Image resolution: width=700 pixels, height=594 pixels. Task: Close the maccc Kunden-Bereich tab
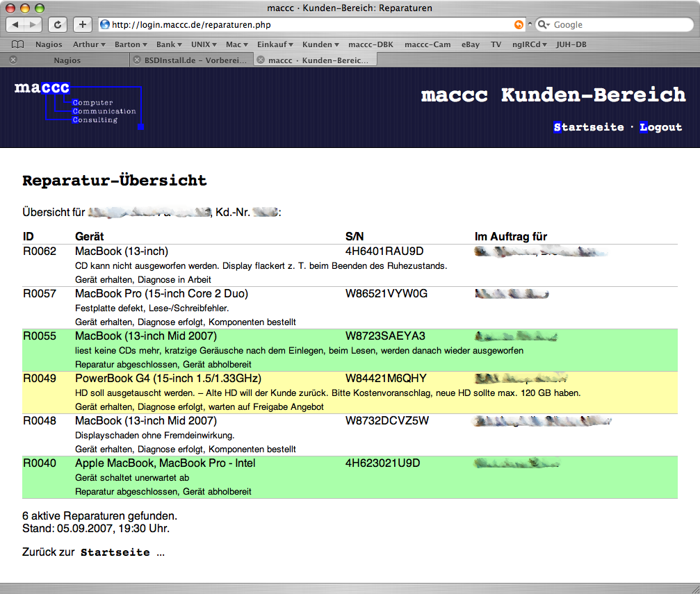(261, 60)
